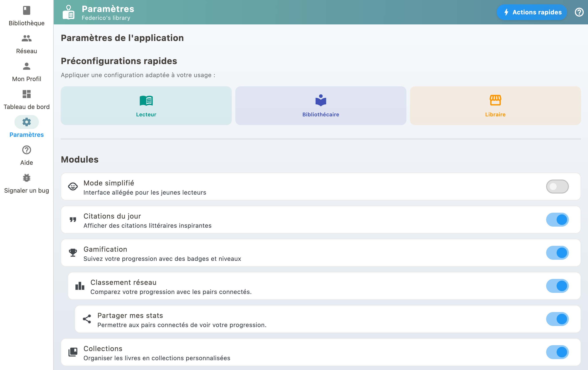The image size is (588, 370).
Task: Apply the Lecteur preset configuration
Action: point(146,105)
